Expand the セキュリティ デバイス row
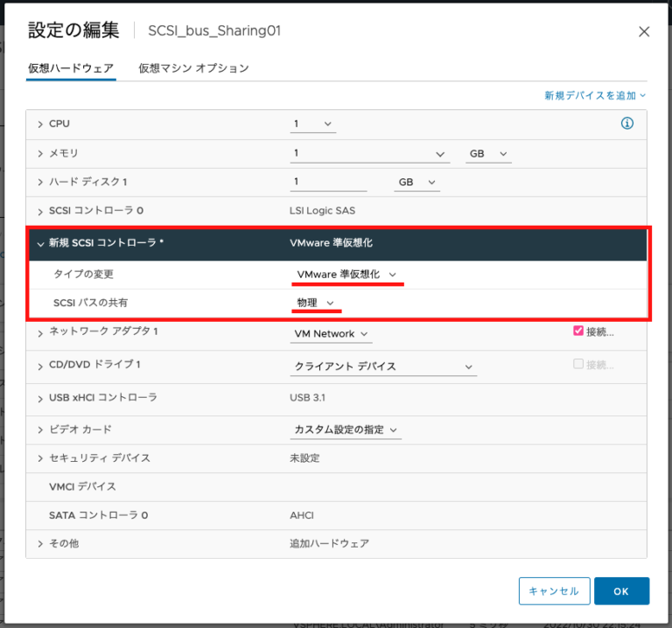The image size is (672, 628). tap(40, 458)
